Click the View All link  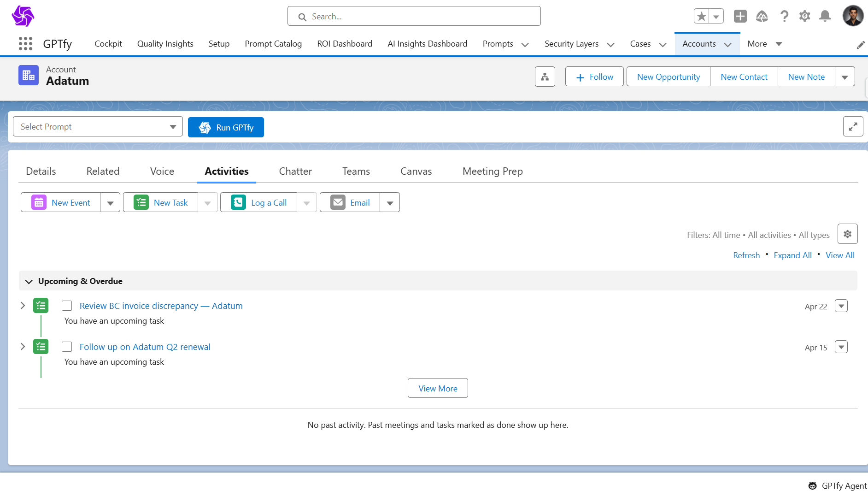[x=840, y=255]
